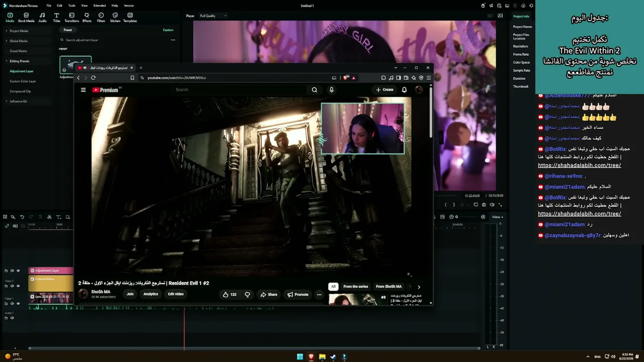Expand the Global Media tree item
Screen dimensions: 644x362
pyautogui.click(x=7, y=41)
